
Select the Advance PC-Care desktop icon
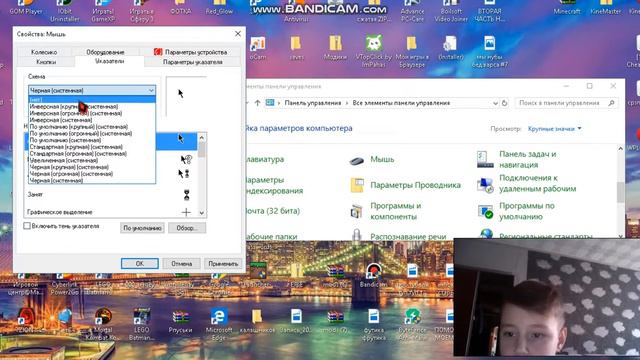point(412,11)
